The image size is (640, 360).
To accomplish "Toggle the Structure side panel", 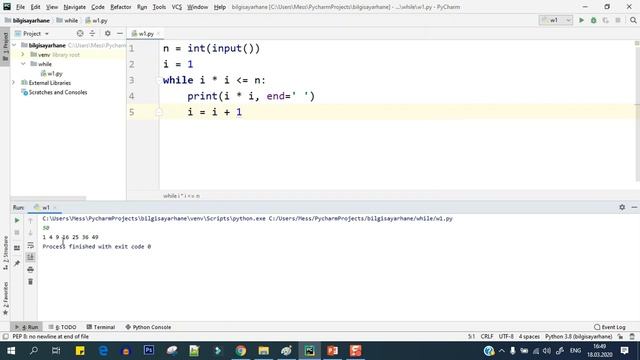I will tap(5, 253).
